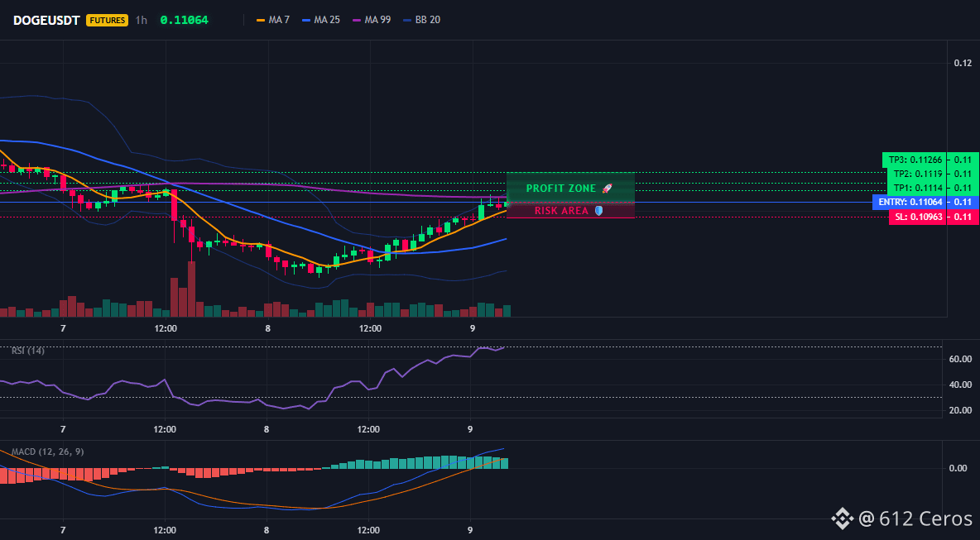Select the TP2: 0.1119 price label

917,174
